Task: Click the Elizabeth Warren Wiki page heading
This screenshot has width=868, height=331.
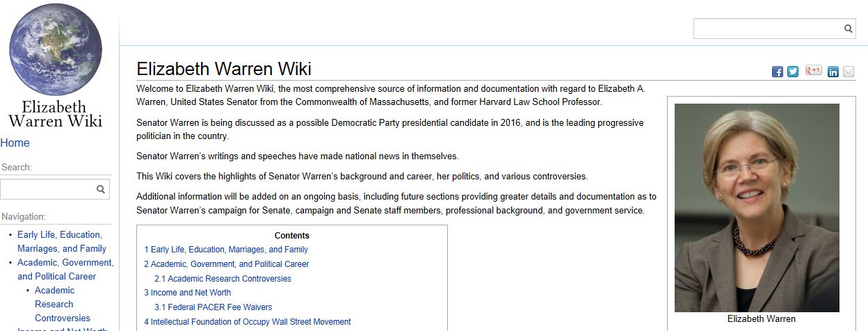Action: pyautogui.click(x=224, y=69)
